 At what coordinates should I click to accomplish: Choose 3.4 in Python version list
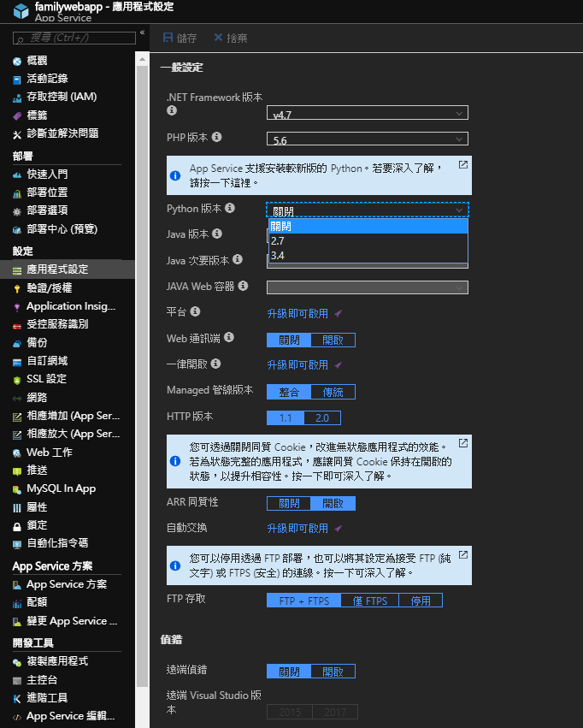(x=368, y=256)
